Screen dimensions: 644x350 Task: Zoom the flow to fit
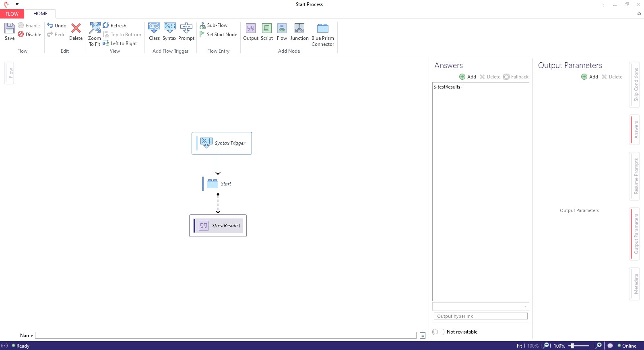[x=95, y=35]
